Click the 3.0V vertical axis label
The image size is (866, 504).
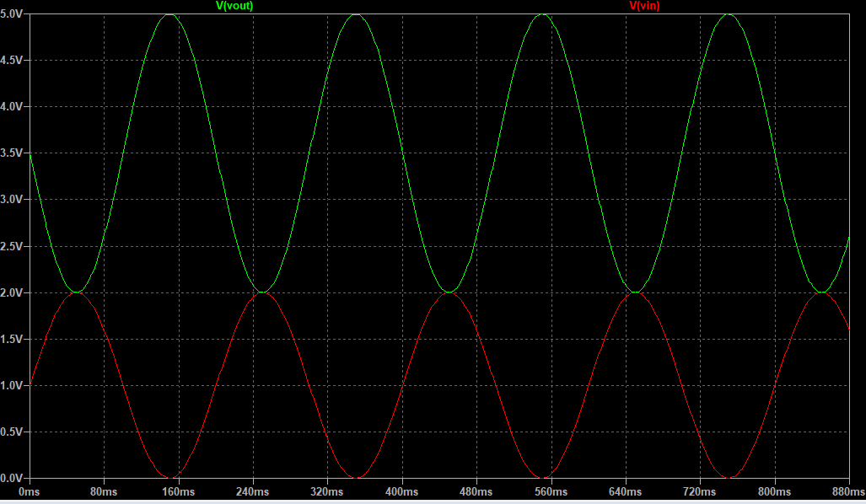click(x=12, y=199)
